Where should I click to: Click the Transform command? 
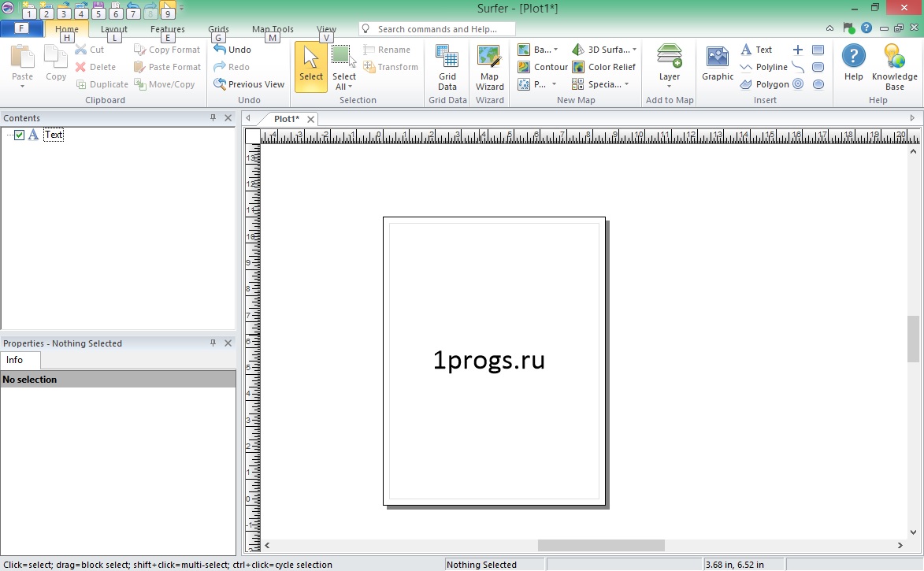tap(391, 67)
